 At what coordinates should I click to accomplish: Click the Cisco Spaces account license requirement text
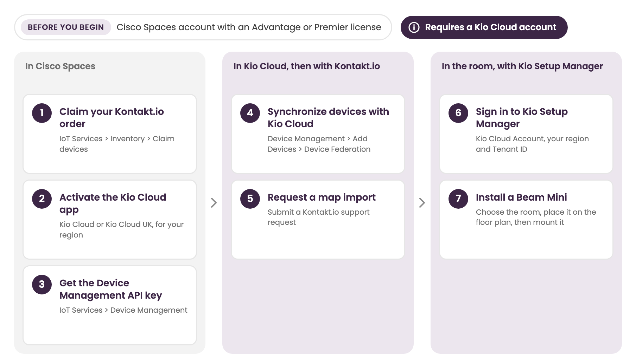pyautogui.click(x=249, y=27)
